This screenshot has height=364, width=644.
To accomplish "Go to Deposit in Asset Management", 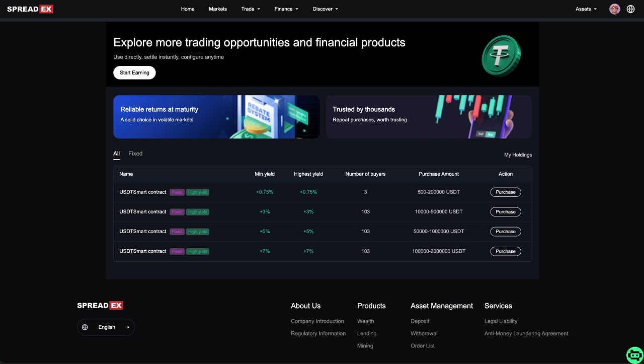I will [420, 321].
